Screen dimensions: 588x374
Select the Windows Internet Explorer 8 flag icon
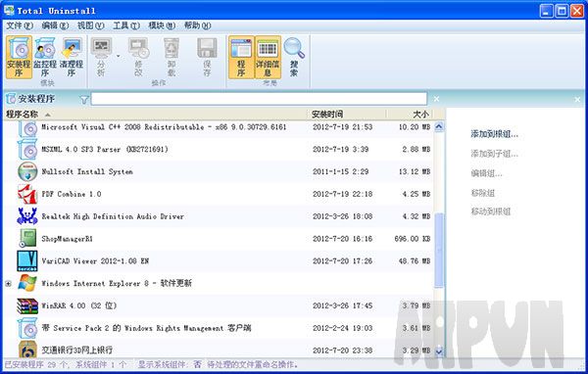27,283
